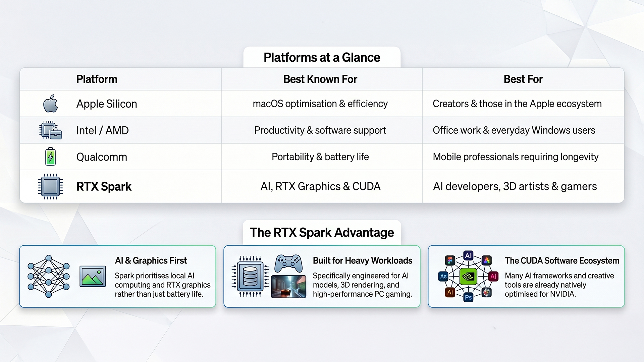Click the green Qualcomm battery icon
The height and width of the screenshot is (362, 644).
click(x=50, y=157)
